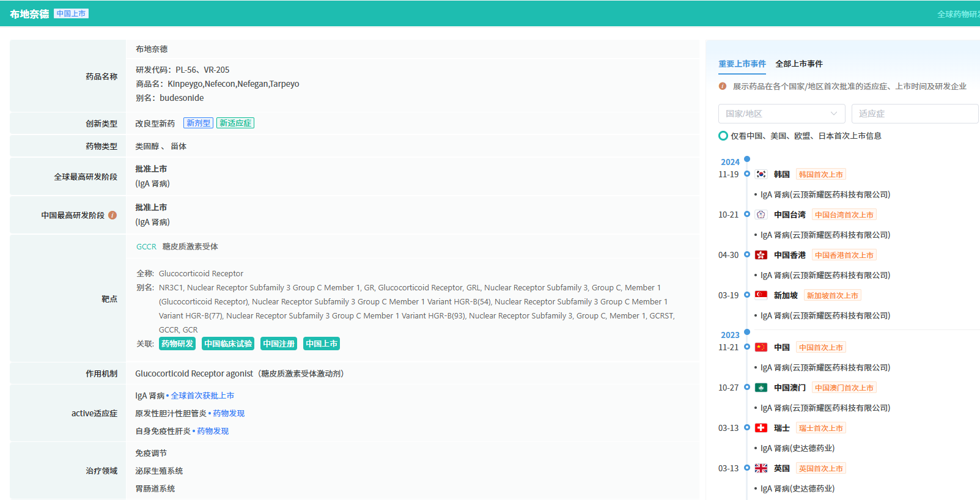Click the 新加坡首次上市 label
The image size is (980, 500).
833,295
